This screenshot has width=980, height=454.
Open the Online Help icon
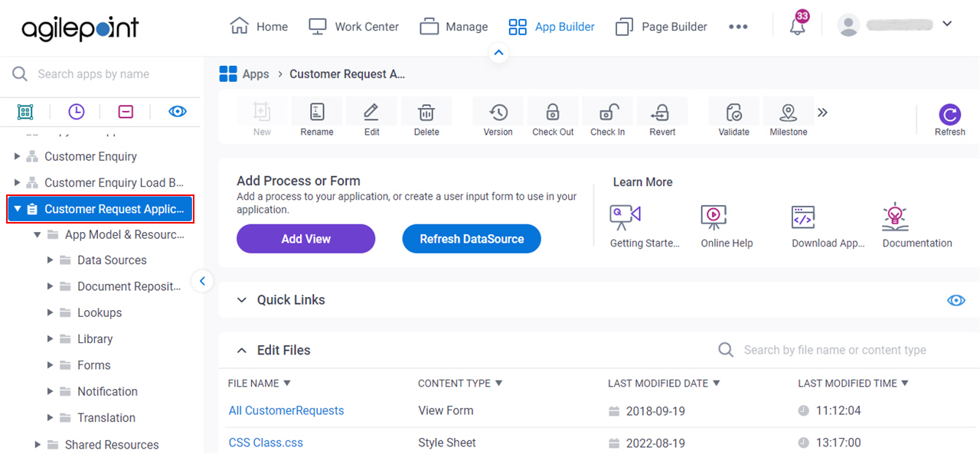714,217
